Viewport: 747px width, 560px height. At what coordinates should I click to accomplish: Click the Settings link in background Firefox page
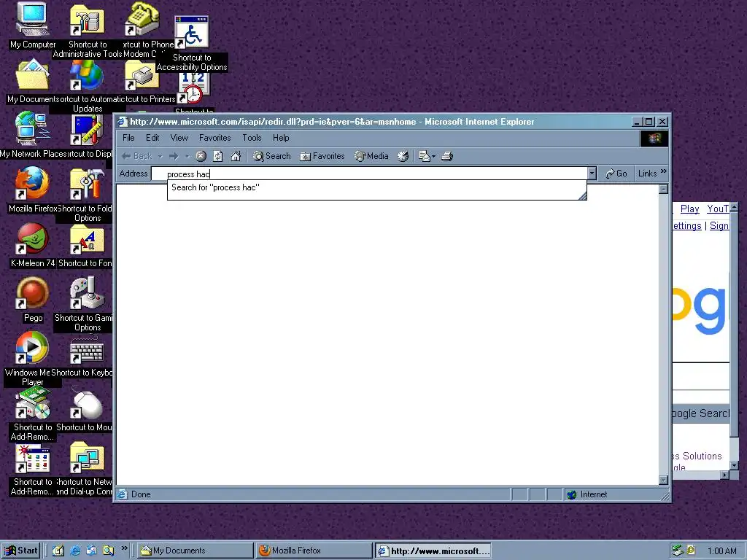(686, 226)
